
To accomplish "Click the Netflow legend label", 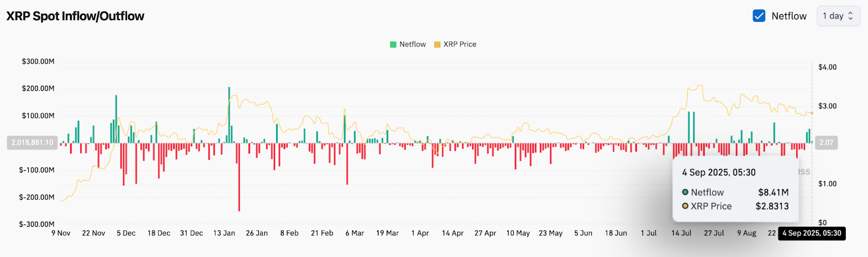I will pos(413,44).
